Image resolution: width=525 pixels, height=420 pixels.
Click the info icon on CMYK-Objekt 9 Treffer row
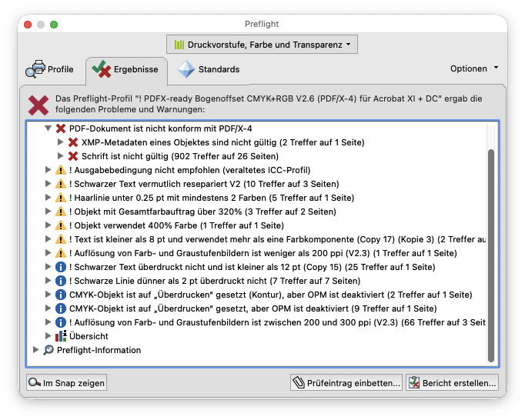(x=61, y=308)
